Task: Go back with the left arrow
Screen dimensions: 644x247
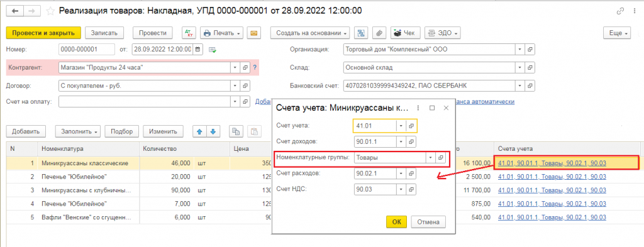Action: pos(15,11)
